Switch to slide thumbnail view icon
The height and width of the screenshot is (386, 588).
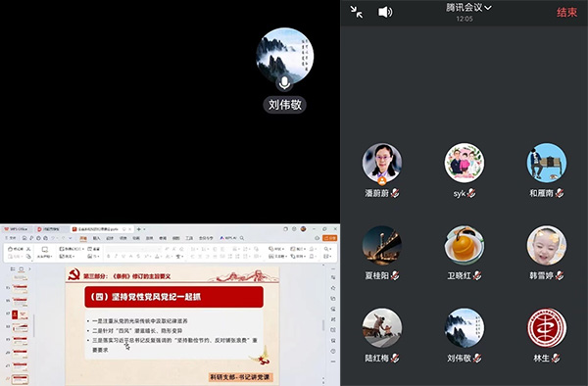22,268
